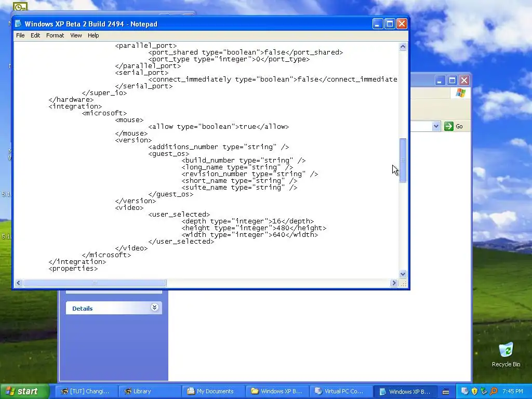This screenshot has height=399, width=532.
Task: Close the background Explorer window
Action: point(464,81)
